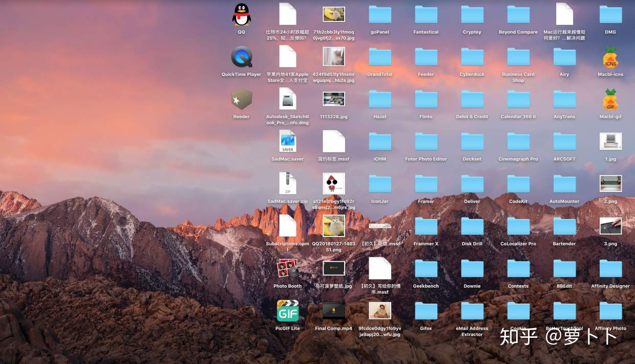
Task: Open the QQ penguin app icon
Action: coord(241,14)
